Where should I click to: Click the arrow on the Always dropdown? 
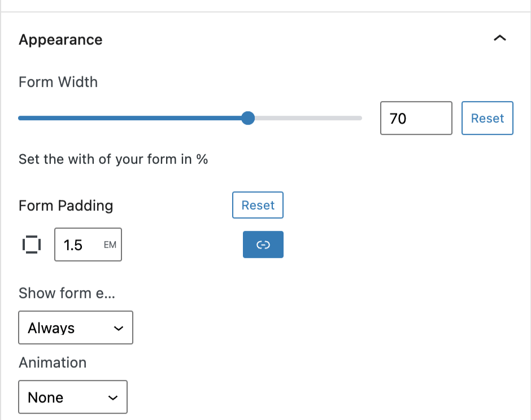click(x=119, y=328)
